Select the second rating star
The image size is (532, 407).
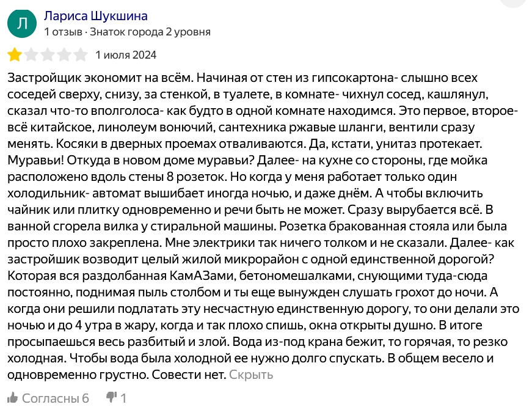click(31, 55)
